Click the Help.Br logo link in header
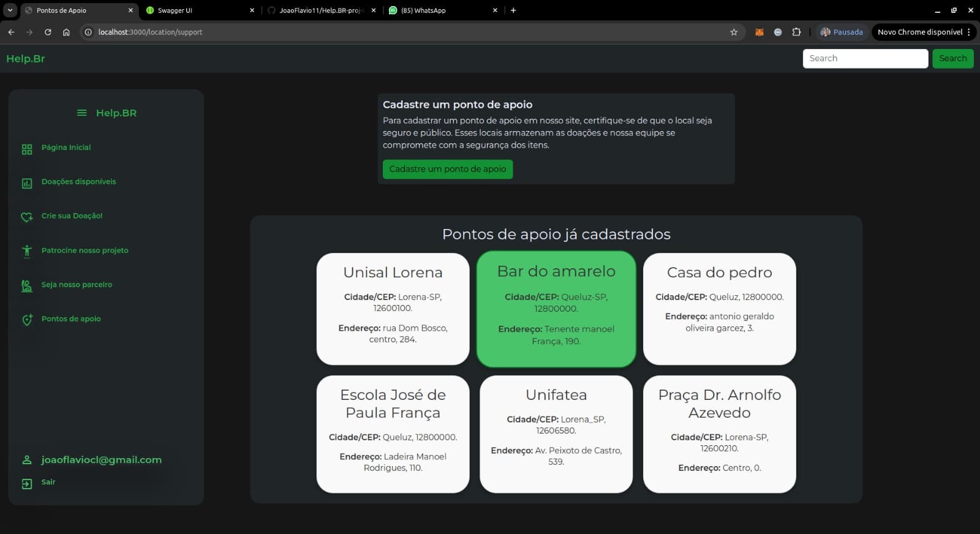Screen dimensions: 980x534 tap(26, 59)
